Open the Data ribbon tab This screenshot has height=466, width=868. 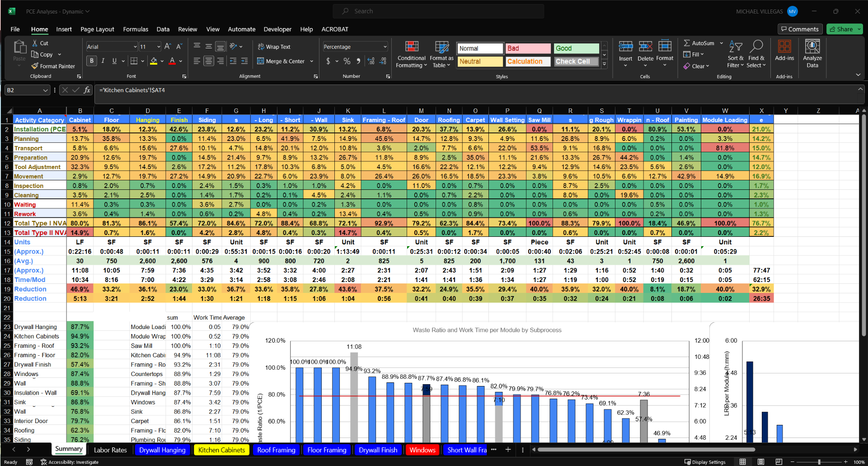click(x=163, y=29)
